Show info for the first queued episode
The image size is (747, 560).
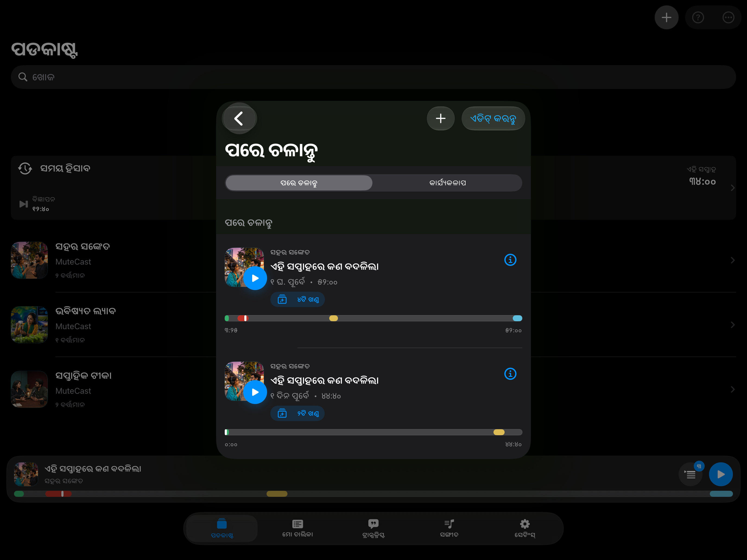(510, 260)
